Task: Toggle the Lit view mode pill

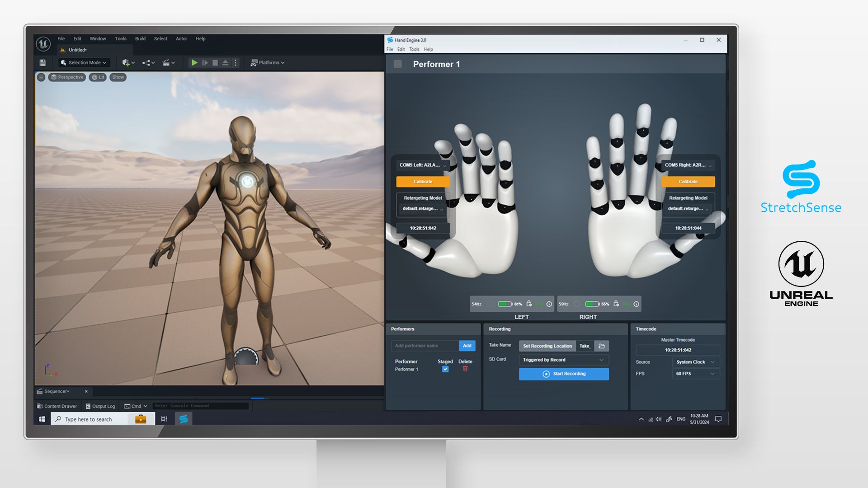Action: point(98,77)
